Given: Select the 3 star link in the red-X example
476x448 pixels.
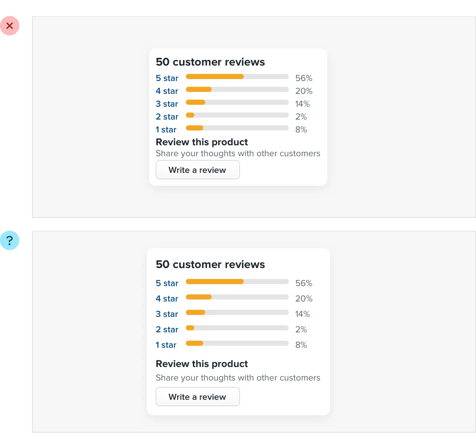Looking at the screenshot, I should 167,104.
